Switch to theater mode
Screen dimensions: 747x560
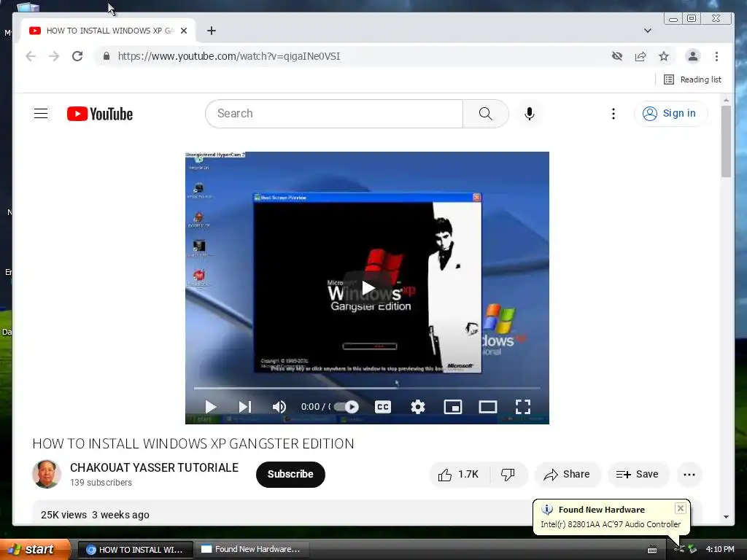pos(488,407)
